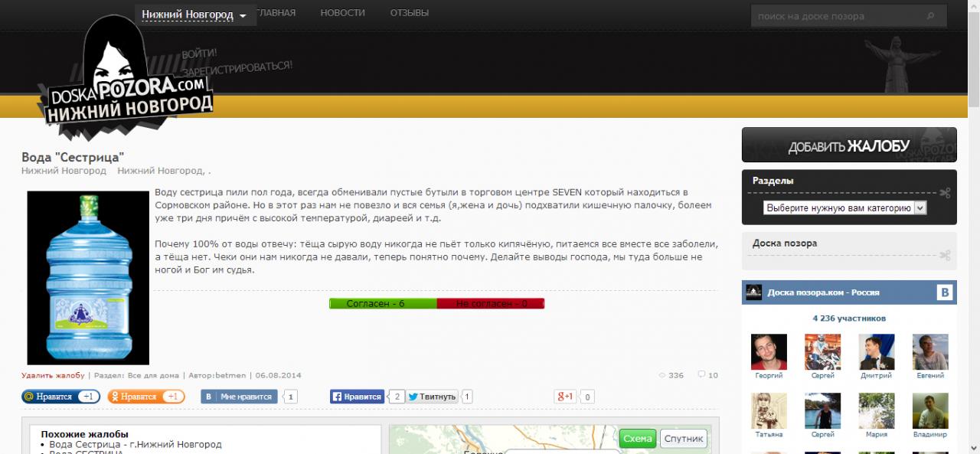Viewport: 980px width, 454px height.
Task: Open the Выберите нужную вам категорию dropdown
Action: (x=844, y=207)
